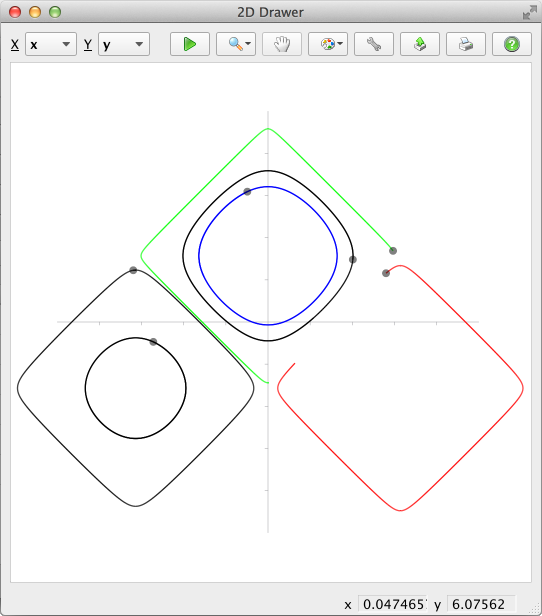This screenshot has width=542, height=616.
Task: Expand the X axis variable dropdown
Action: click(51, 44)
